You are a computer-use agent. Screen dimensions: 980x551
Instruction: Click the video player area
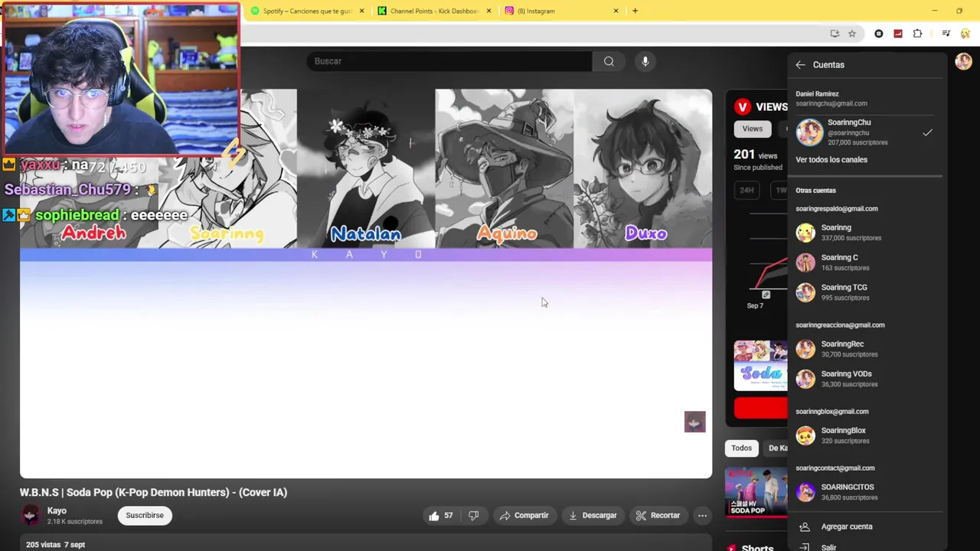pyautogui.click(x=366, y=283)
